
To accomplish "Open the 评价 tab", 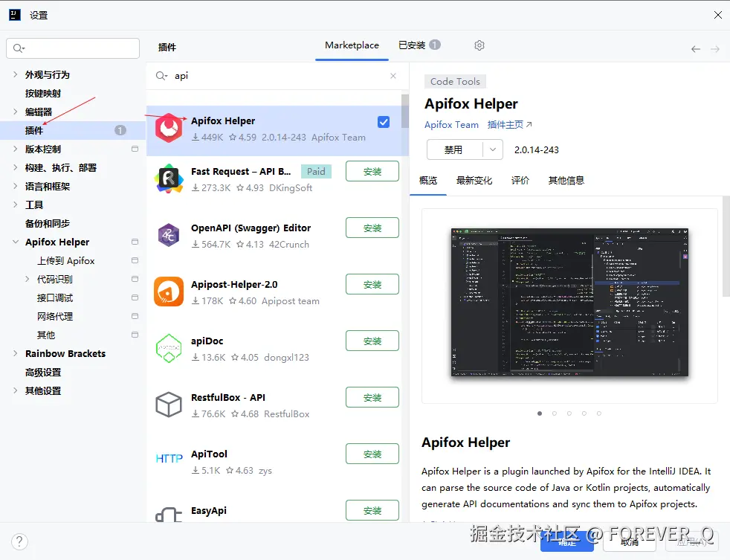I will [520, 180].
